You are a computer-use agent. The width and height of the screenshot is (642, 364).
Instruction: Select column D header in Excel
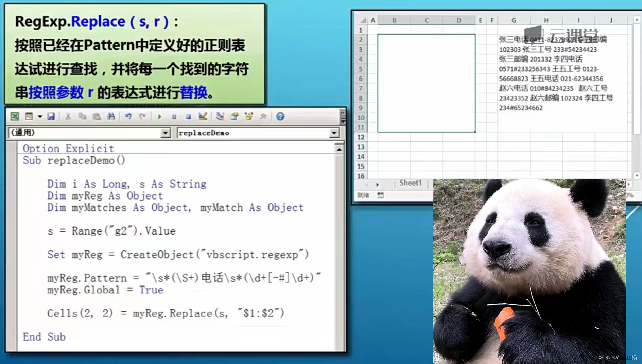click(x=459, y=20)
